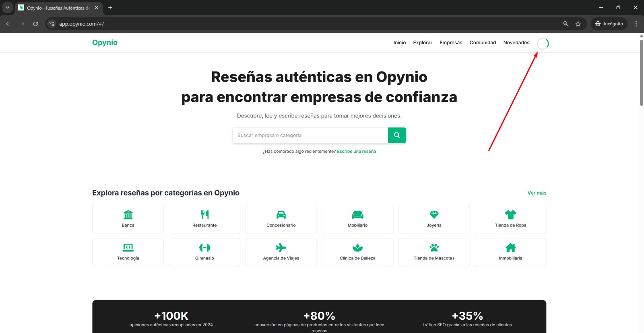644x333 pixels.
Task: Open the browser zoom magnifier control
Action: click(566, 24)
